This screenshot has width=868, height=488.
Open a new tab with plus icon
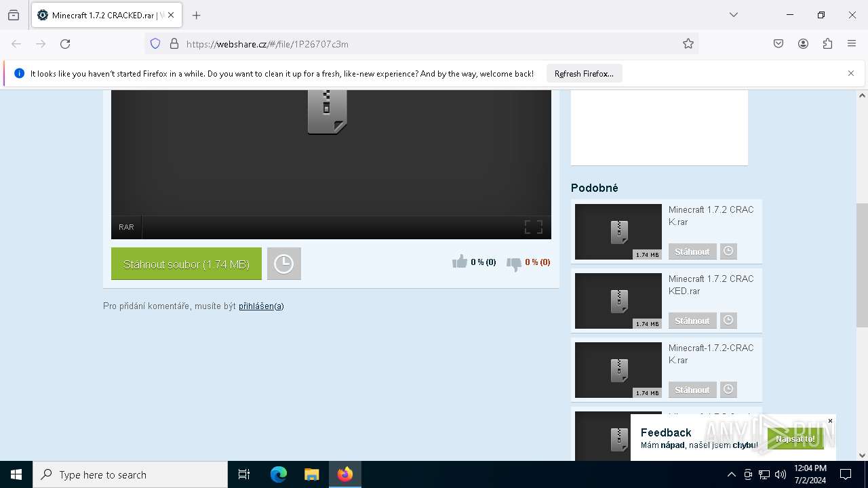(197, 15)
